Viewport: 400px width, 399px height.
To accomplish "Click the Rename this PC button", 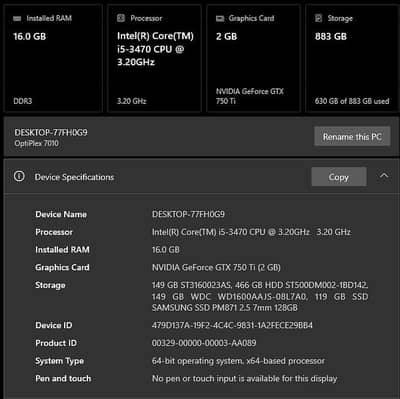I will [352, 136].
